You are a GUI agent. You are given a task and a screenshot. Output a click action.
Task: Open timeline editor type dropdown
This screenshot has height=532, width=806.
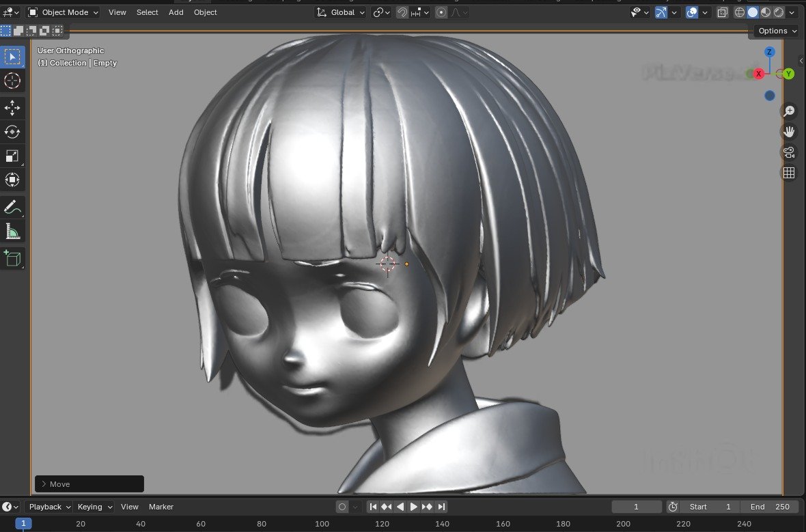pos(10,507)
